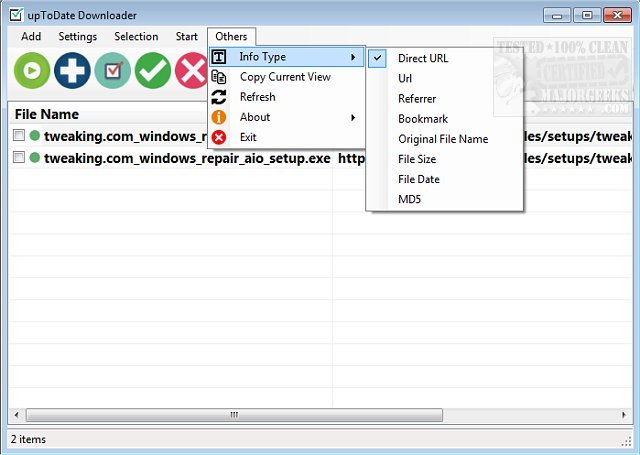
Task: Choose the About menu entry
Action: pyautogui.click(x=287, y=117)
